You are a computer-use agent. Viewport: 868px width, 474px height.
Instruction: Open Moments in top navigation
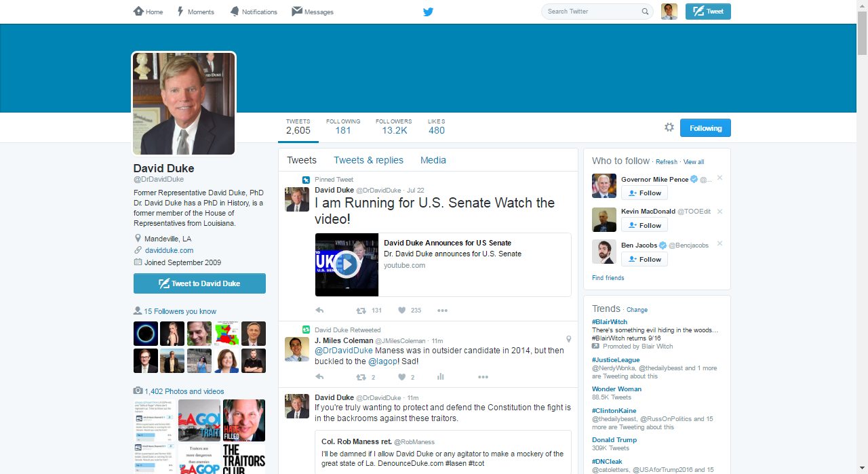click(x=195, y=12)
